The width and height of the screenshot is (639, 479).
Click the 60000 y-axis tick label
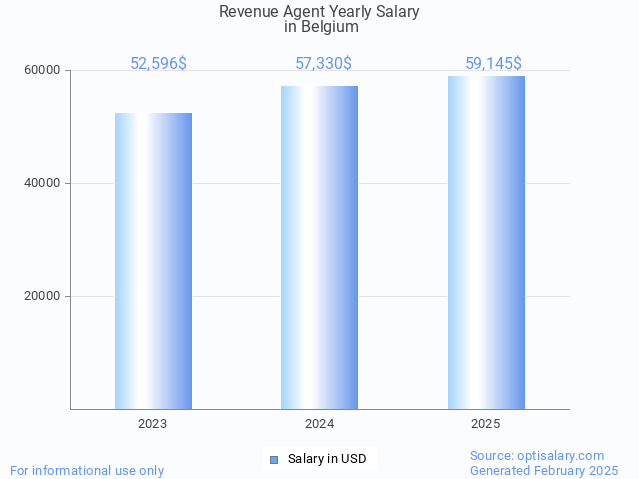tap(42, 71)
